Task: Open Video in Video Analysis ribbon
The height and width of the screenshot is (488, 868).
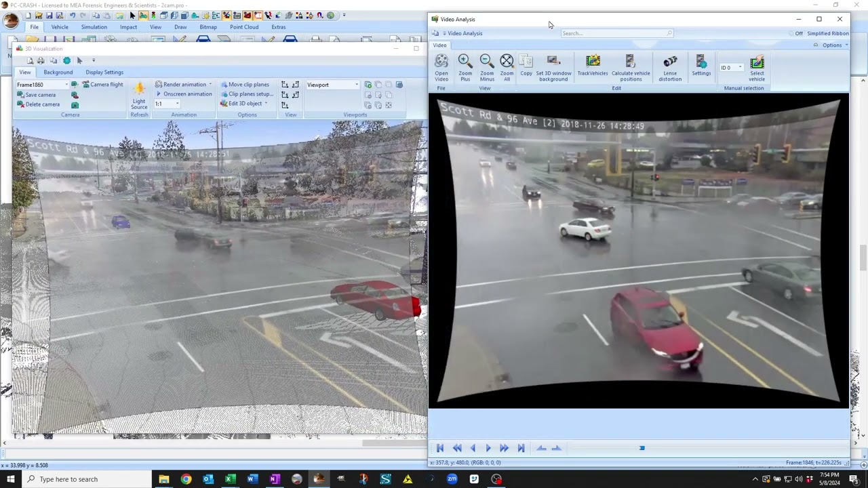Action: click(x=441, y=68)
